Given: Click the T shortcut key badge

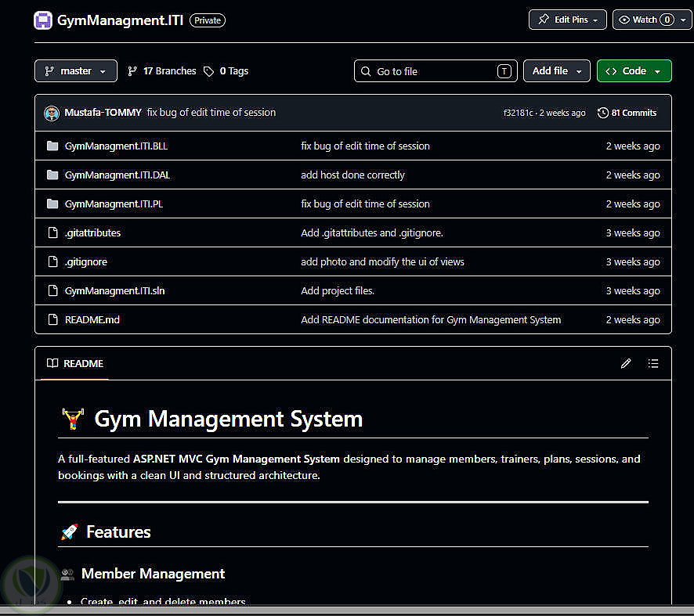Looking at the screenshot, I should 504,71.
